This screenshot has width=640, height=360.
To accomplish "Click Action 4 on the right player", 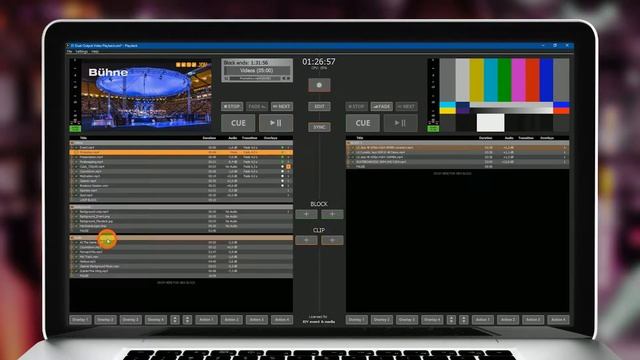I will [558, 320].
